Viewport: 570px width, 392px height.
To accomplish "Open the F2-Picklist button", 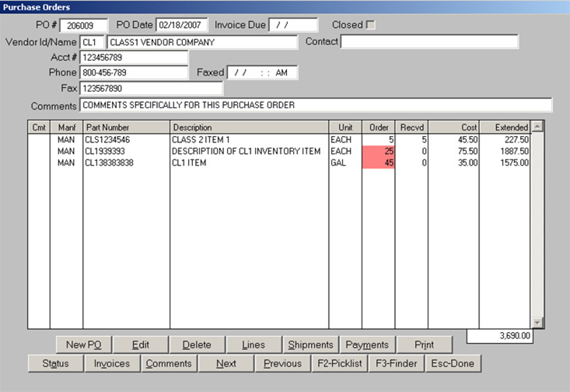I will [x=339, y=363].
